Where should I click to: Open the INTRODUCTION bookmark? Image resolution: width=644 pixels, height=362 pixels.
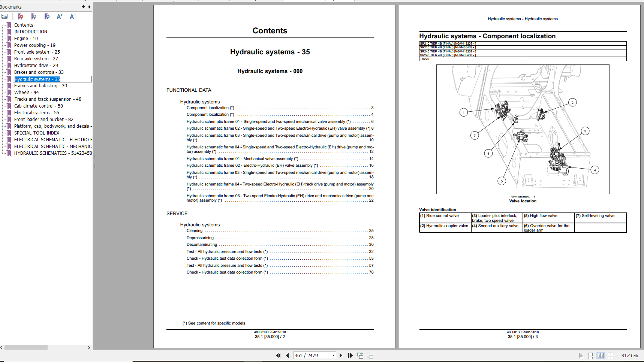tap(31, 32)
